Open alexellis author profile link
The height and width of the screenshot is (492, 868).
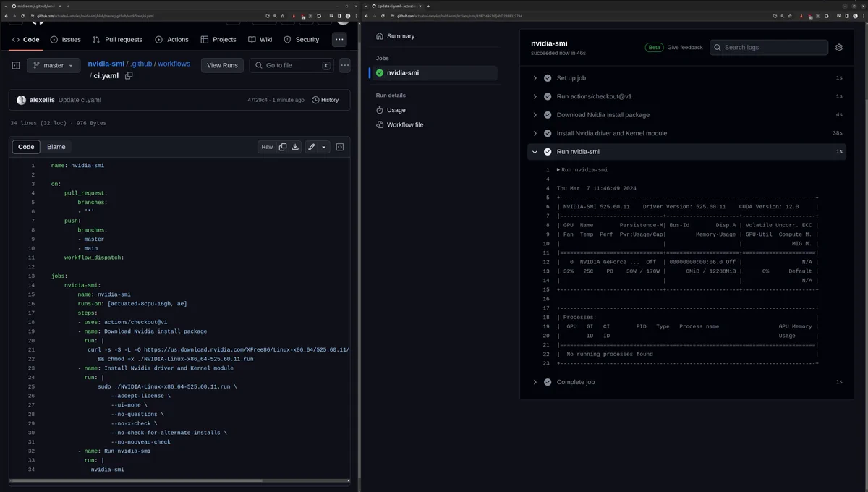point(42,100)
